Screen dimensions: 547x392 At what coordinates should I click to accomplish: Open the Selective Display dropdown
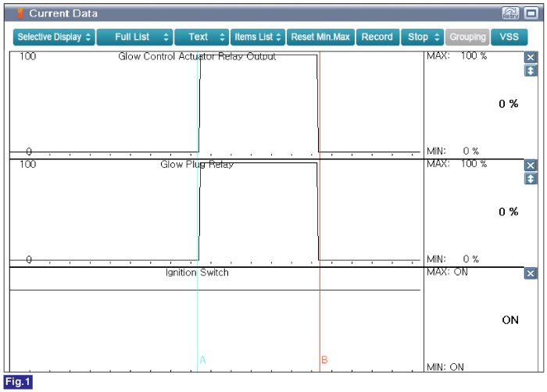pos(54,37)
